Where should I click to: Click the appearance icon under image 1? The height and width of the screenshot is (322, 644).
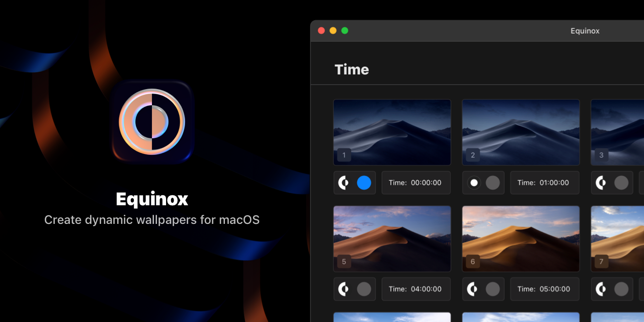(x=344, y=183)
